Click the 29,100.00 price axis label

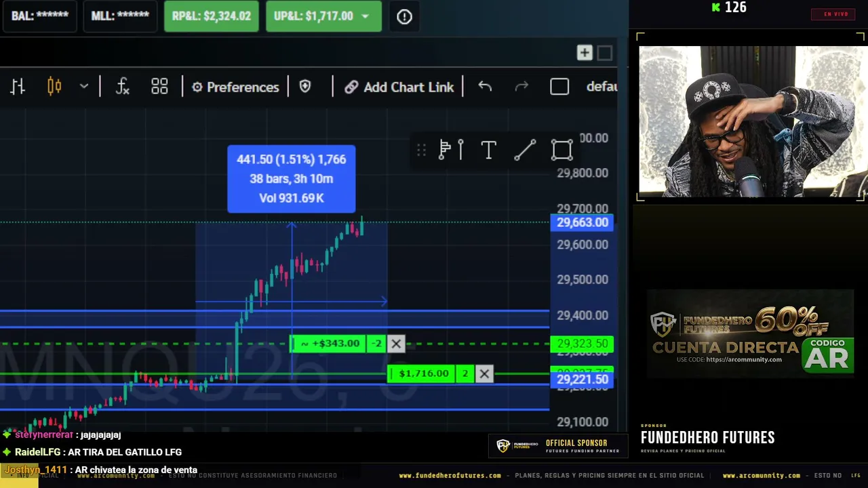click(x=583, y=422)
